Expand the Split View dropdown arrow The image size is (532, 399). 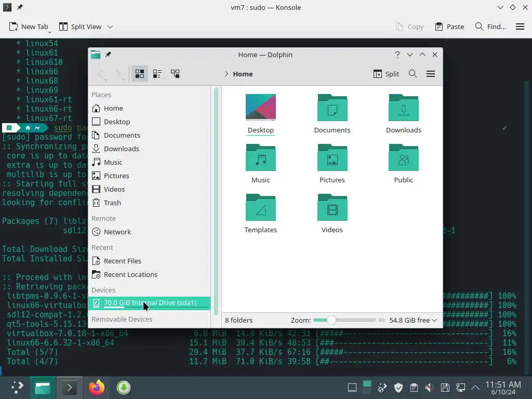[x=110, y=27]
